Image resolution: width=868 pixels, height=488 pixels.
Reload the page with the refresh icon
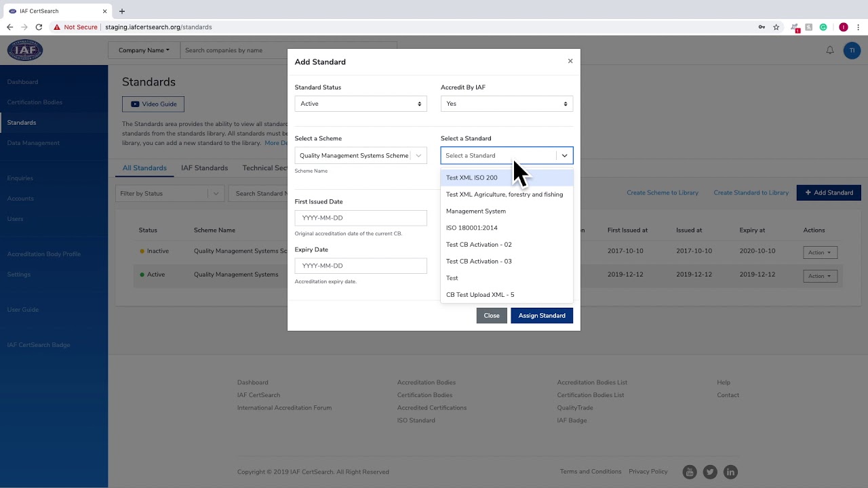pos(39,27)
